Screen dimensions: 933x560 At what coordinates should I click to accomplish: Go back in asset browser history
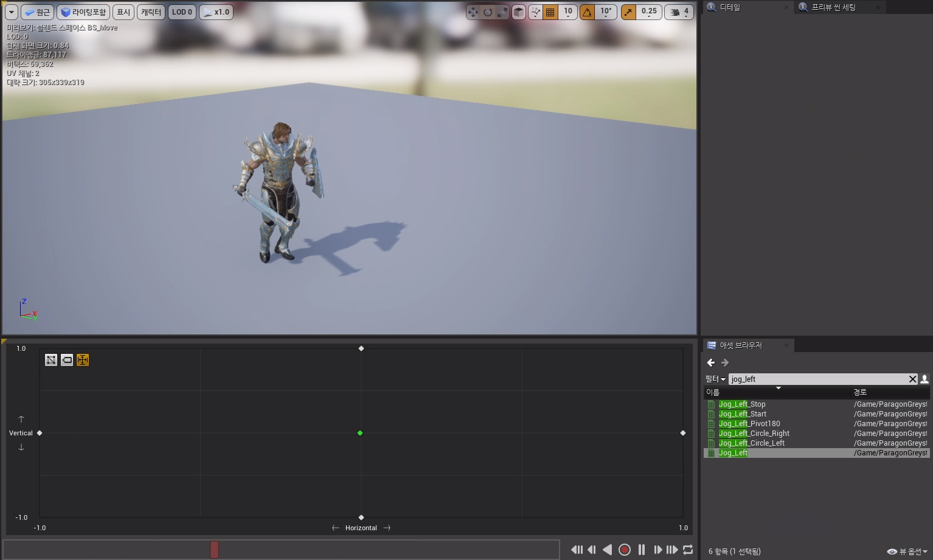(x=710, y=362)
